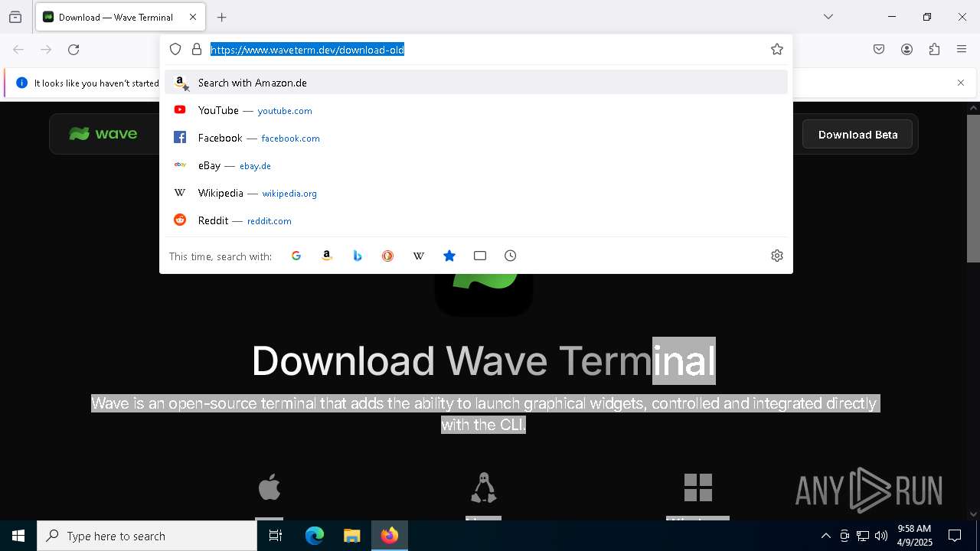
Task: Select the Download — Wave Terminal tab
Action: (x=120, y=17)
